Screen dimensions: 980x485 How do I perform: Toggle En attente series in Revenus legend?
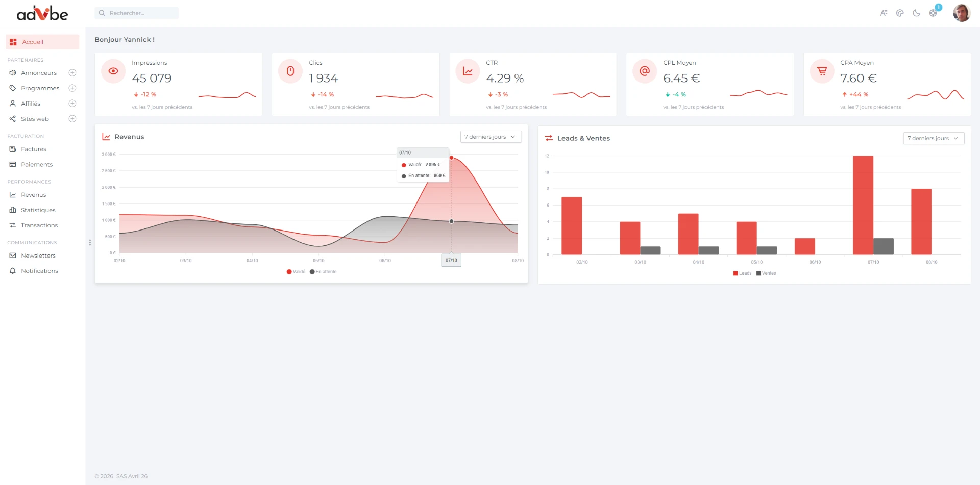(323, 272)
